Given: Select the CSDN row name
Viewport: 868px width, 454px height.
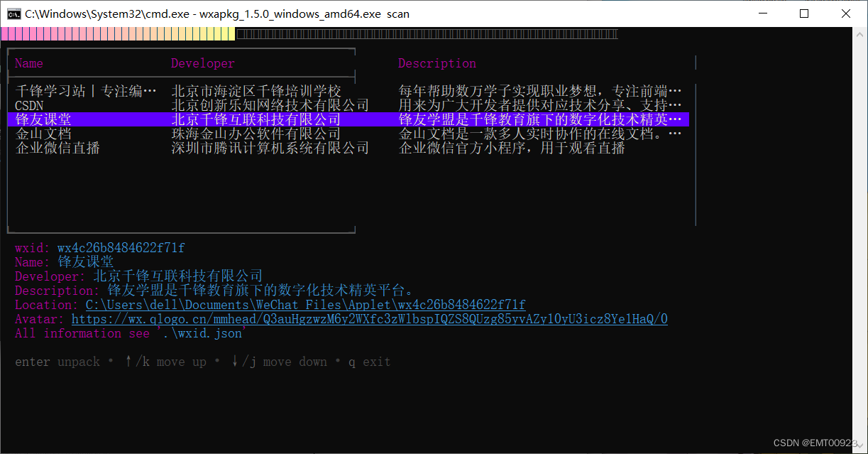Looking at the screenshot, I should tap(29, 105).
